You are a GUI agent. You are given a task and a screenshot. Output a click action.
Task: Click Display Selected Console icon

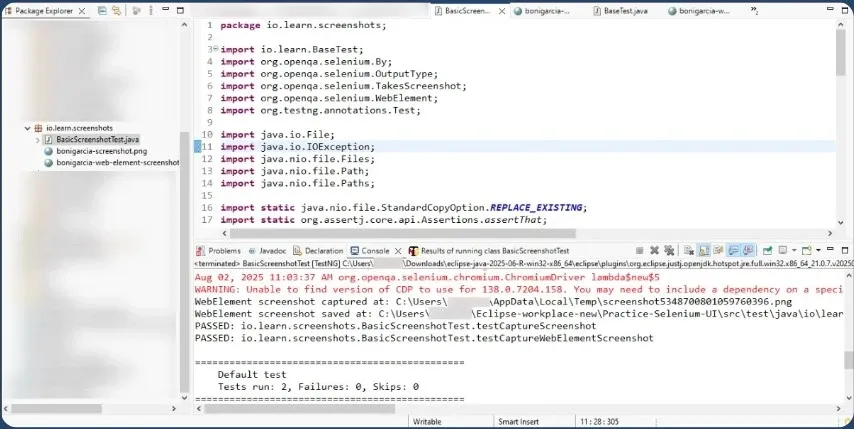783,250
